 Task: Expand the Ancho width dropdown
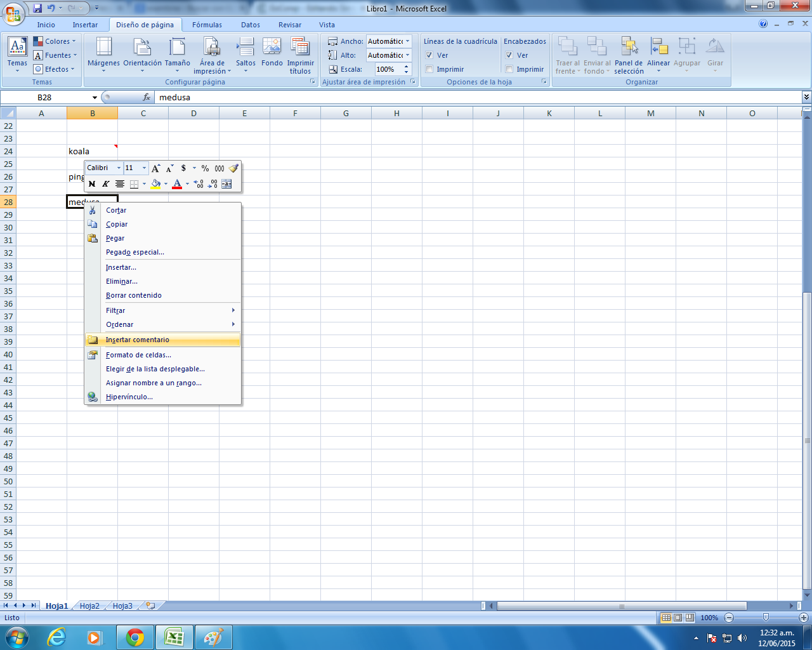point(407,41)
